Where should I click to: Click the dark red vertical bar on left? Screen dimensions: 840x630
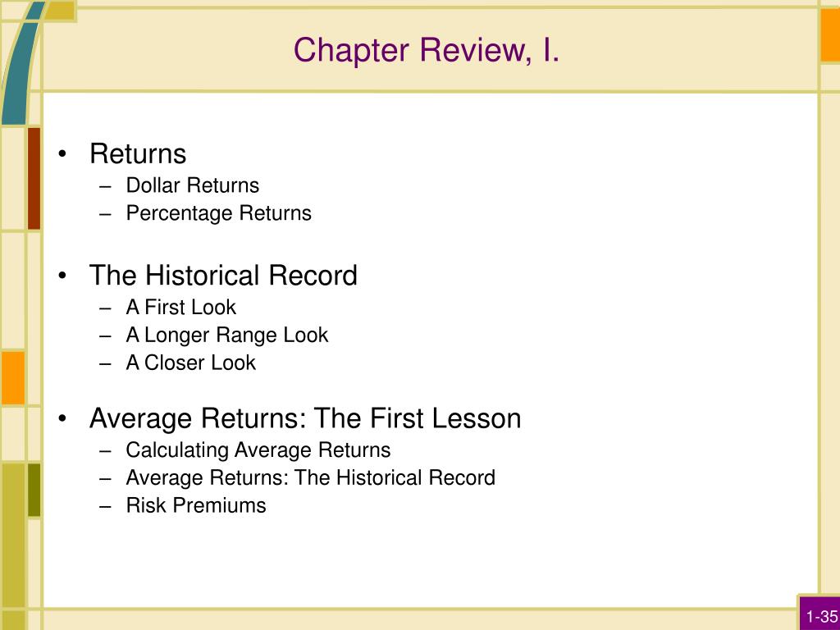(x=34, y=178)
